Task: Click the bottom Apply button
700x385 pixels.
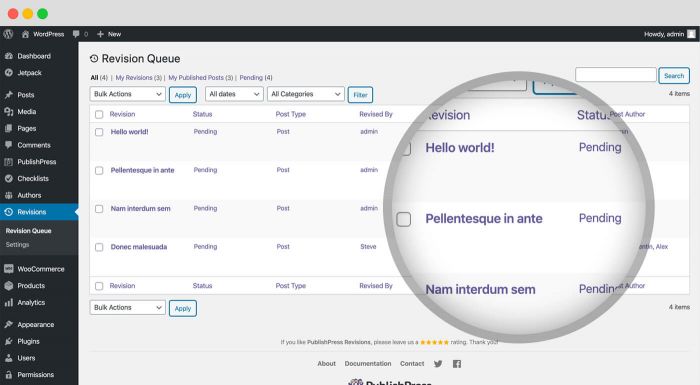Action: pos(183,308)
